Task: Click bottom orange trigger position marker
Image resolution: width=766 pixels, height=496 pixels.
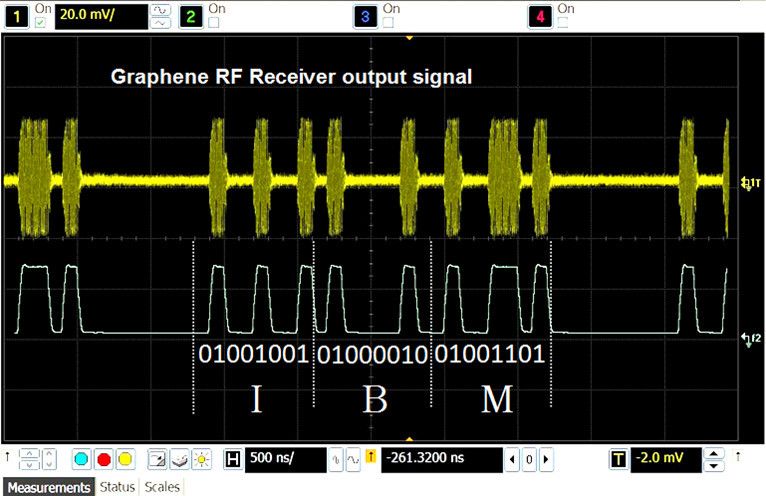Action: click(x=409, y=439)
